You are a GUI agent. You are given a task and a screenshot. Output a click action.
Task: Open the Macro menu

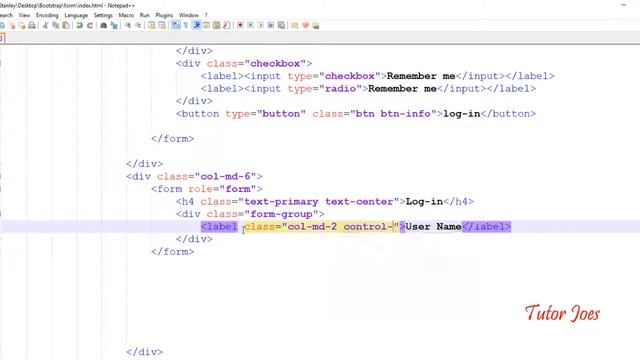[x=126, y=15]
